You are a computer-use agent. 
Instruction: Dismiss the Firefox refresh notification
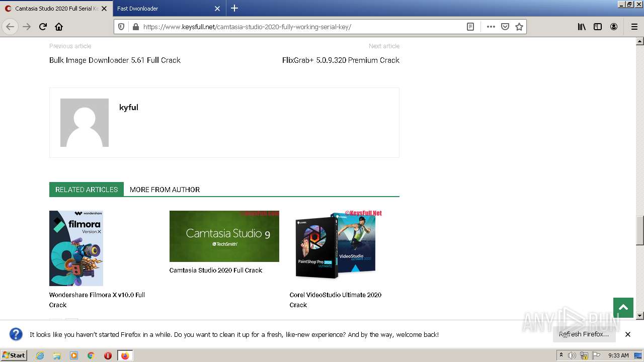point(628,334)
